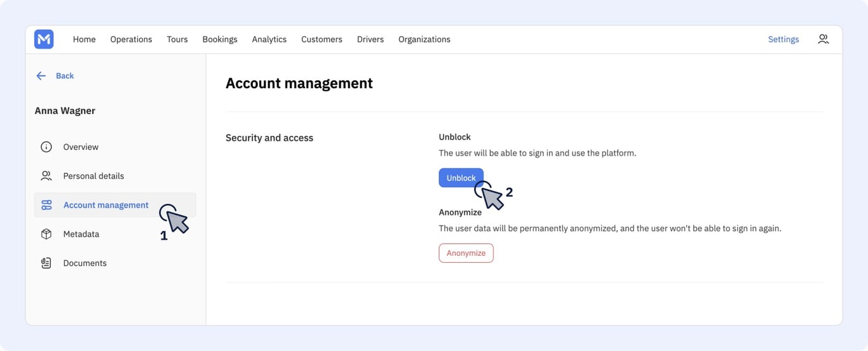The height and width of the screenshot is (351, 868).
Task: Click the back arrow icon
Action: (x=41, y=76)
